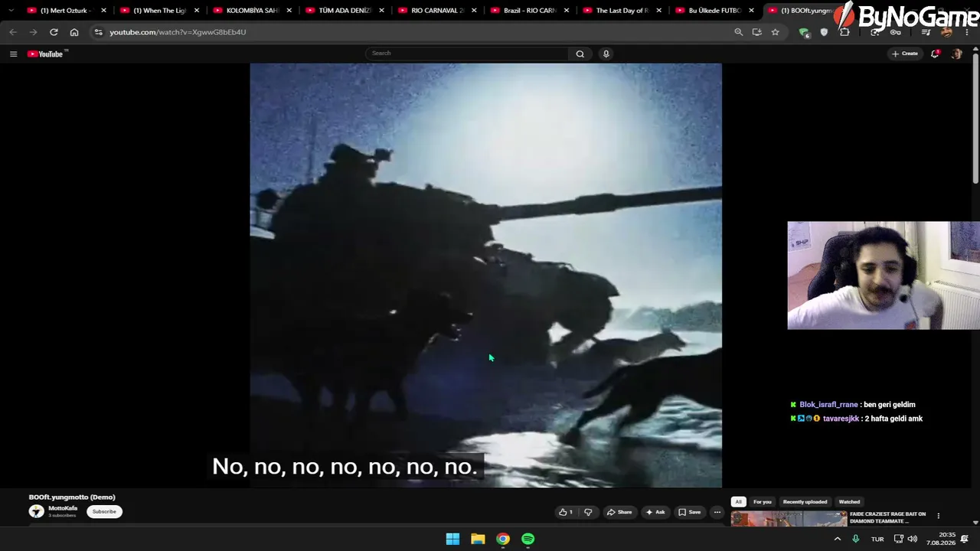Screen dimensions: 980x551
Task: Open YouTube notifications bell
Action: pos(935,54)
